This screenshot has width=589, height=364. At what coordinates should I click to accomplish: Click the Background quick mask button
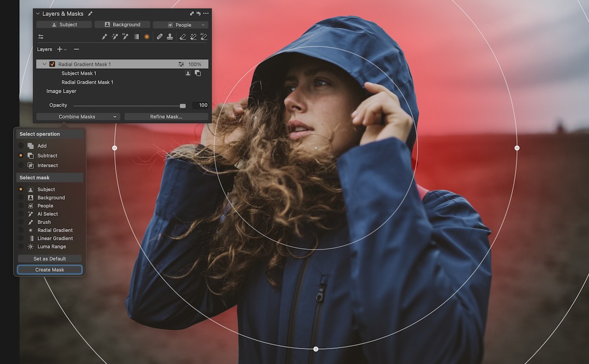(x=122, y=24)
